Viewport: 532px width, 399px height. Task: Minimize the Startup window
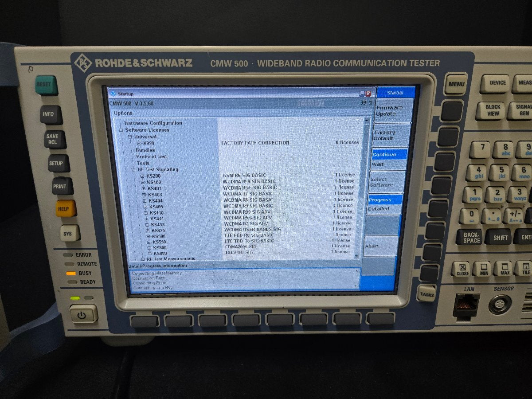(362, 94)
